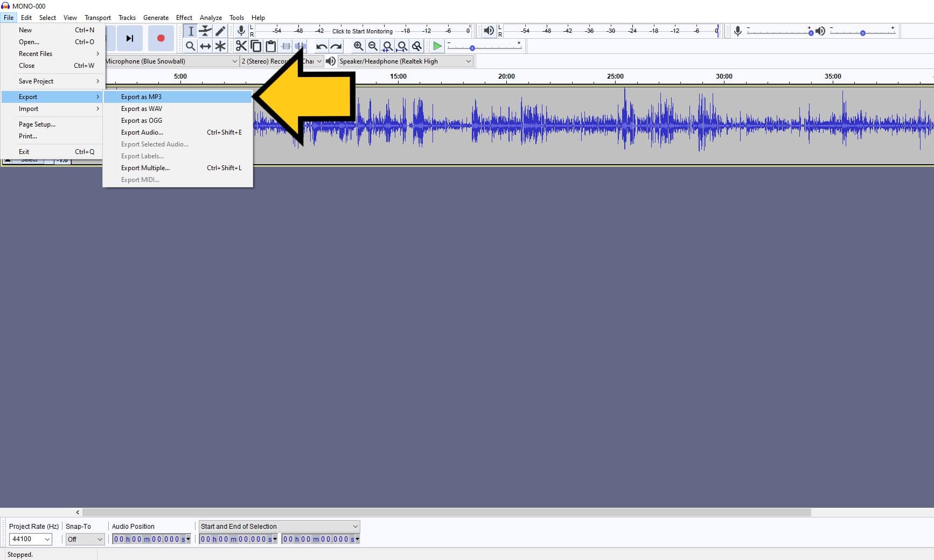The height and width of the screenshot is (560, 934).
Task: Change the Snap-To setting from Off
Action: point(85,539)
